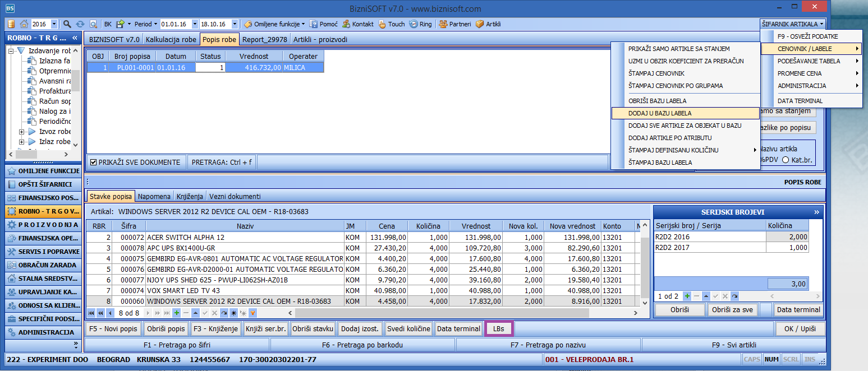Click the Obriši popis button

(166, 328)
